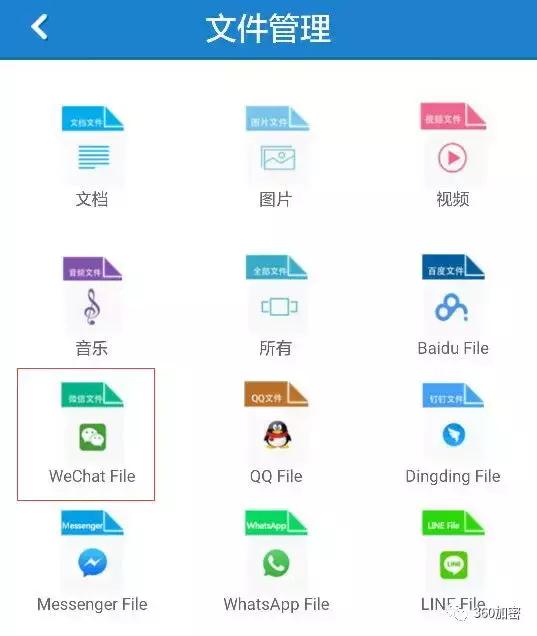The width and height of the screenshot is (537, 636).
Task: Tap the QQ penguin icon
Action: click(x=277, y=434)
